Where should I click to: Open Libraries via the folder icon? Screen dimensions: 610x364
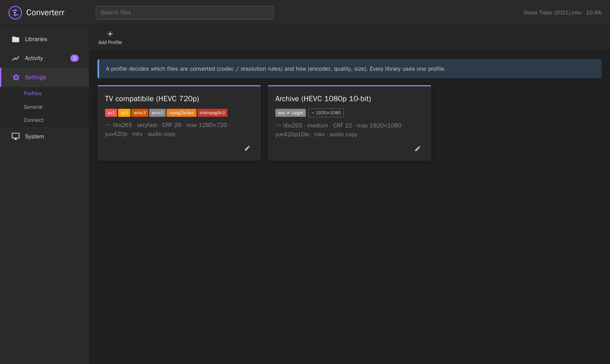click(x=16, y=39)
